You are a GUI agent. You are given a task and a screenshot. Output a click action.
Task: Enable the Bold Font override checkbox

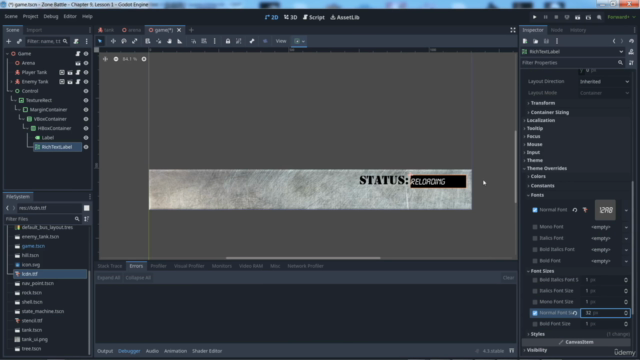click(x=535, y=261)
